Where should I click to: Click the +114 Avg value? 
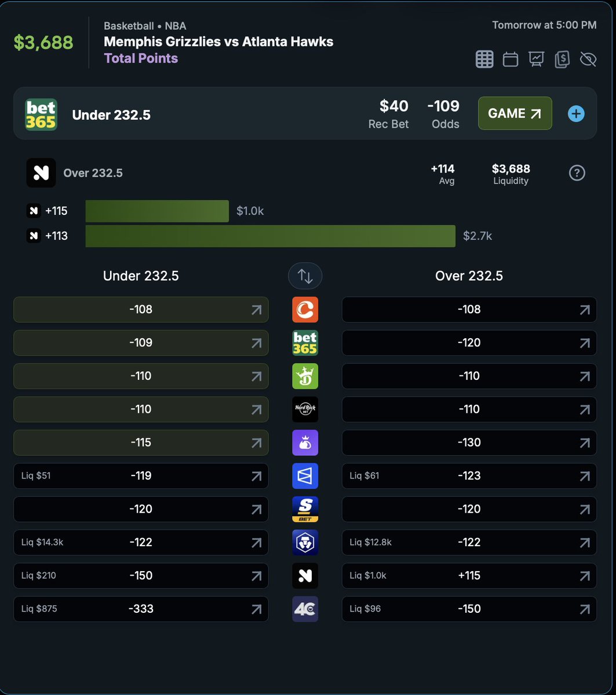point(443,169)
